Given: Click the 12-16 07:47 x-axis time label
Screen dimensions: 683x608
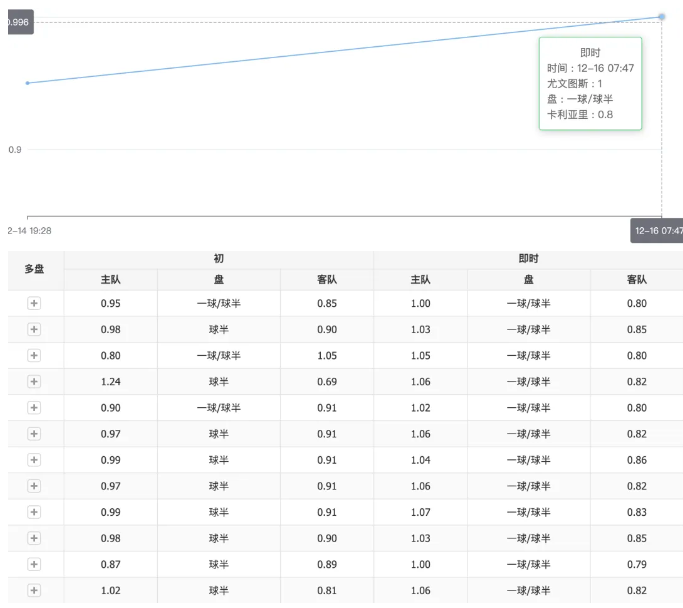Looking at the screenshot, I should click(657, 231).
